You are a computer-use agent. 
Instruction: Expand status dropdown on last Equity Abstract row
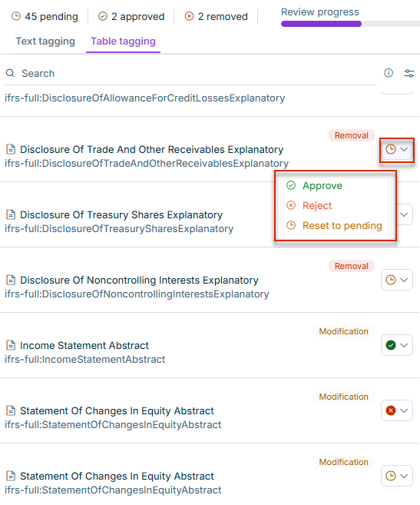tap(397, 476)
